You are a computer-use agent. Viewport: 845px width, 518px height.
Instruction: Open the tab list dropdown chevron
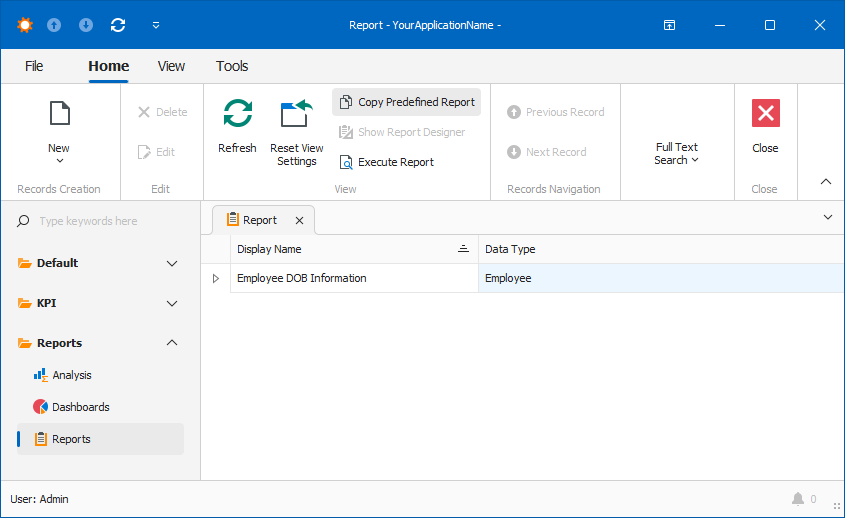[x=828, y=217]
